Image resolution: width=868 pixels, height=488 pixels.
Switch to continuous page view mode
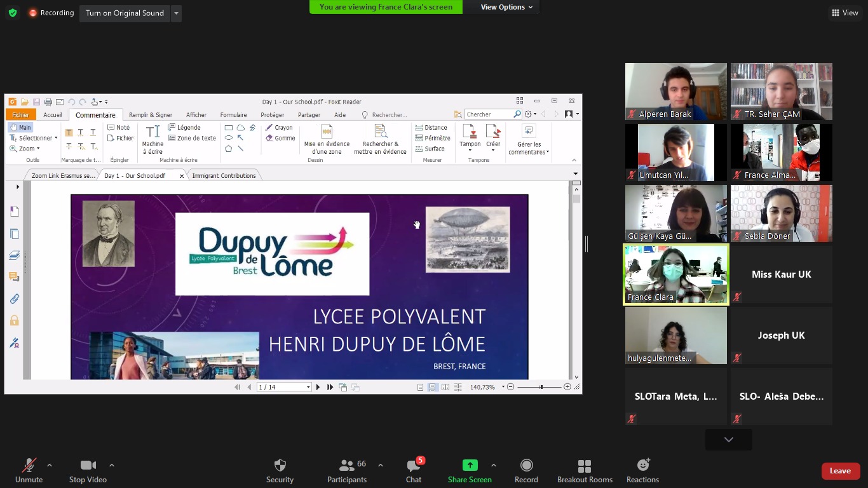click(x=433, y=387)
